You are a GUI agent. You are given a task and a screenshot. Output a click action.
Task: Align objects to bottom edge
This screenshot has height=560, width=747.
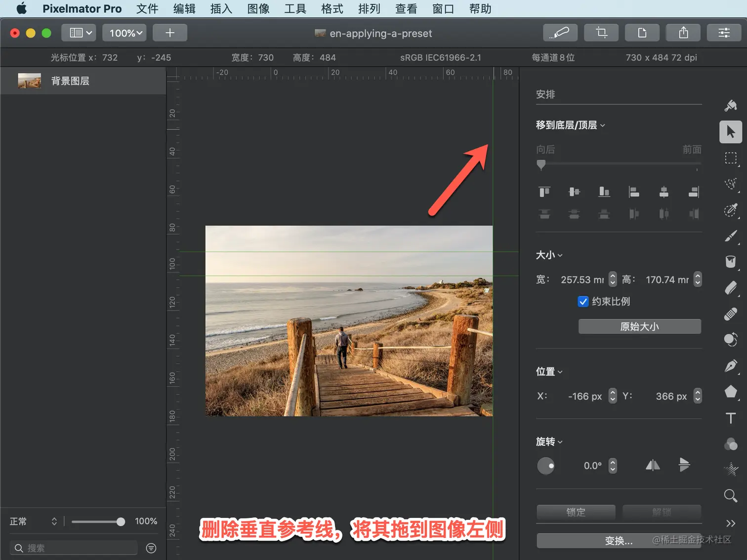pyautogui.click(x=604, y=192)
